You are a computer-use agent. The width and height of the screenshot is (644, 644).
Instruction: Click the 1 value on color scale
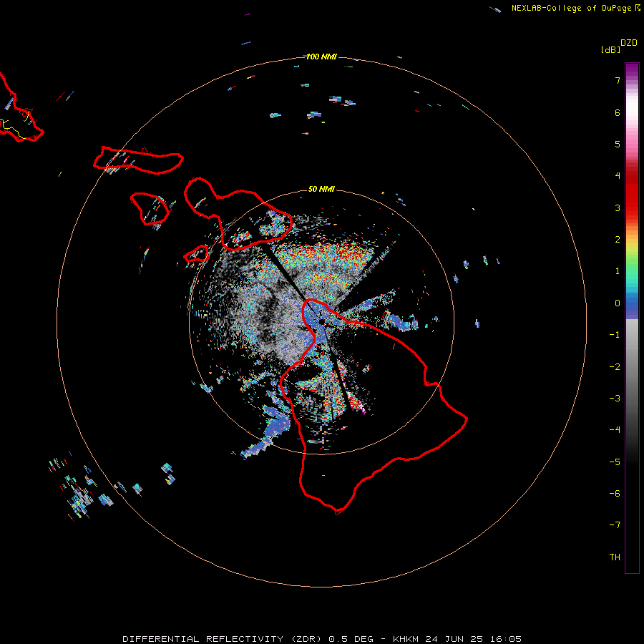[618, 271]
